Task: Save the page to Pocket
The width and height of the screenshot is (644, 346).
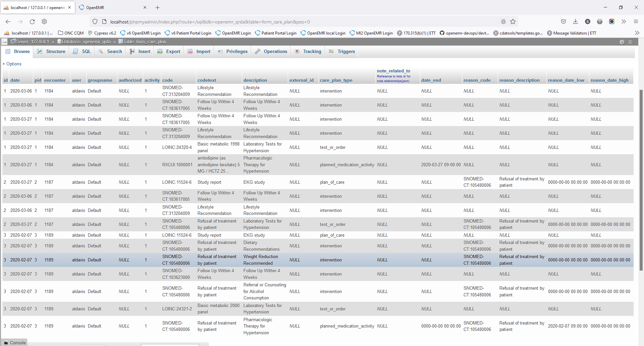Action: [563, 21]
